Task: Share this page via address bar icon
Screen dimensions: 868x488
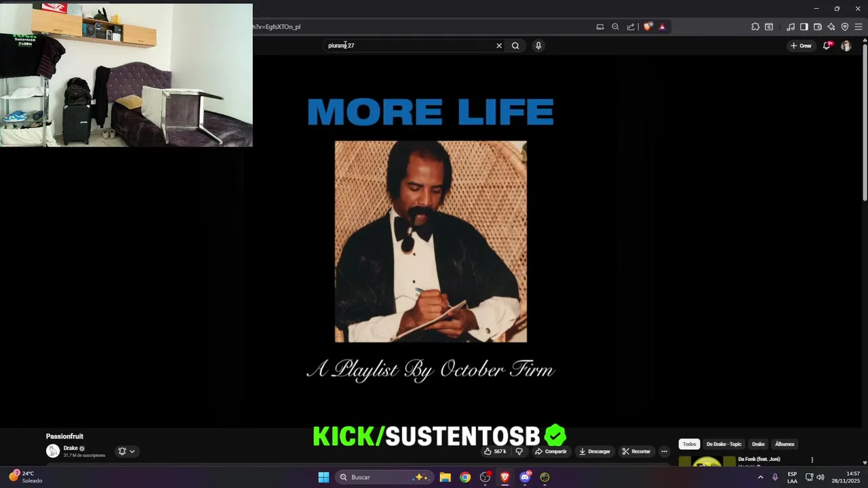Action: pos(631,27)
